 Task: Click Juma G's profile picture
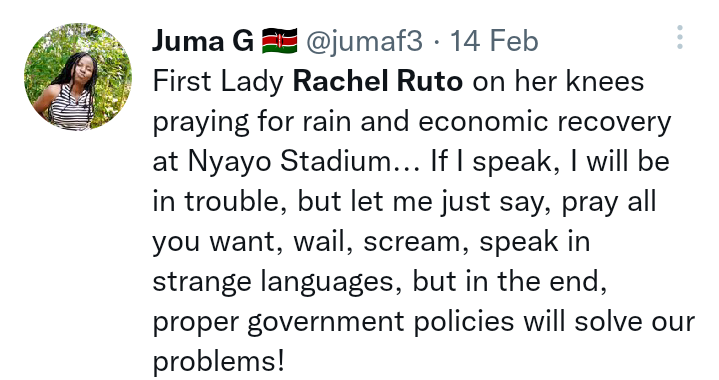click(78, 77)
